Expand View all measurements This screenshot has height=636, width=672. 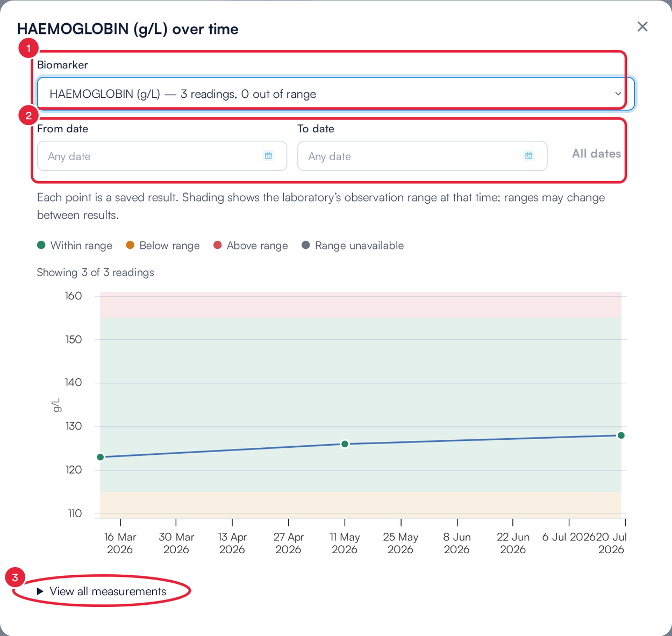point(102,591)
